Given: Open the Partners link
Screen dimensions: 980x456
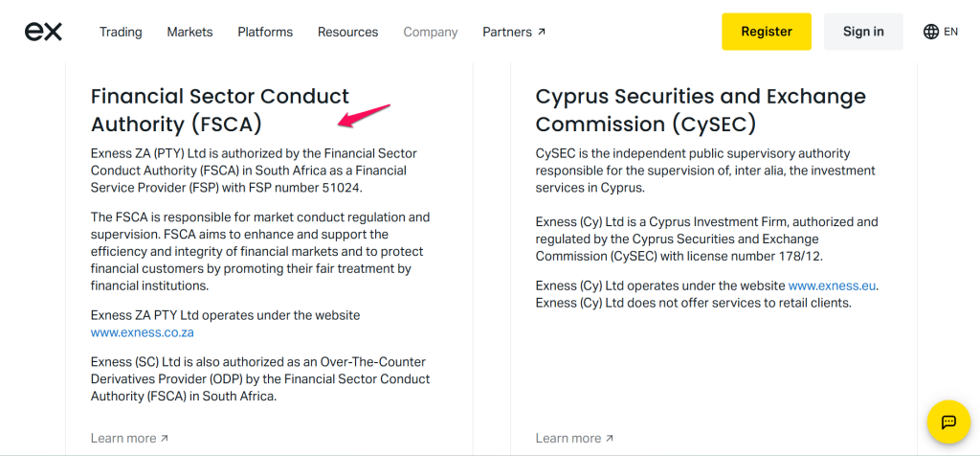Looking at the screenshot, I should 507,32.
